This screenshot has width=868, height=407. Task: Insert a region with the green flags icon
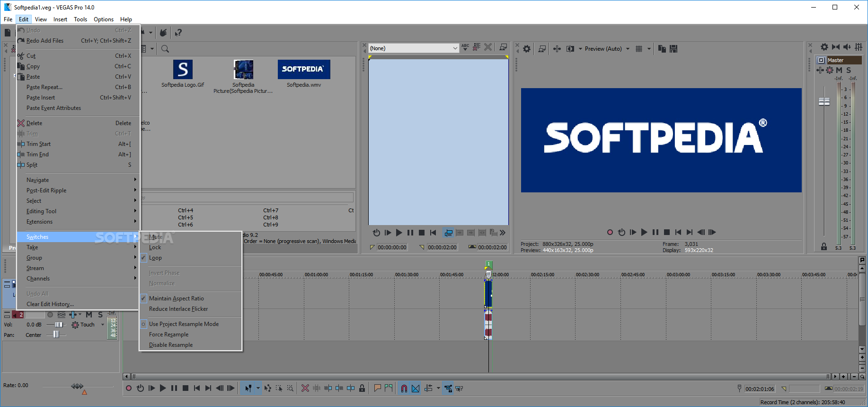click(389, 389)
